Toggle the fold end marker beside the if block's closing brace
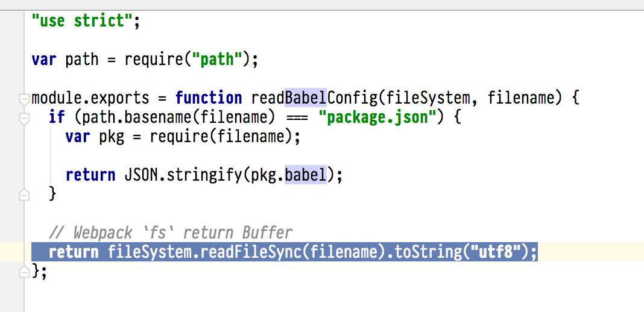Image resolution: width=644 pixels, height=312 pixels. coord(24,195)
